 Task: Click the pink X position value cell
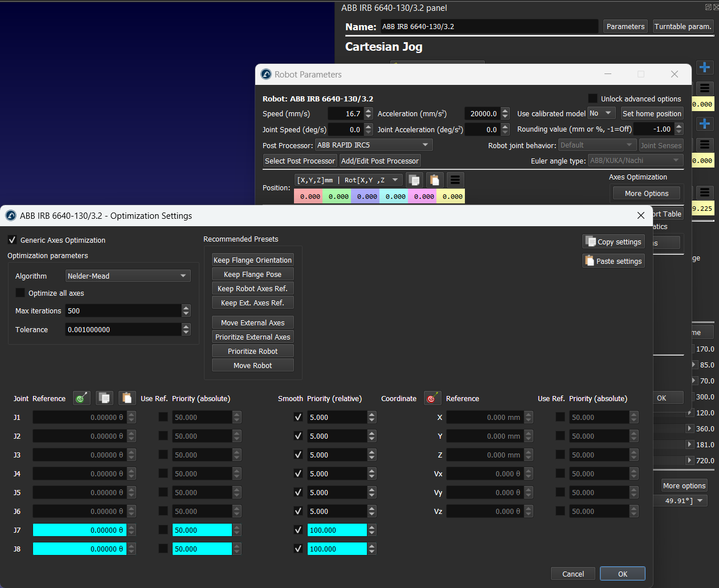click(308, 197)
